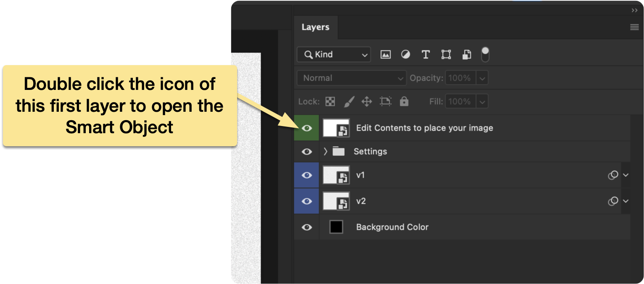
Task: Click the lock image pixels brush icon
Action: pyautogui.click(x=349, y=102)
